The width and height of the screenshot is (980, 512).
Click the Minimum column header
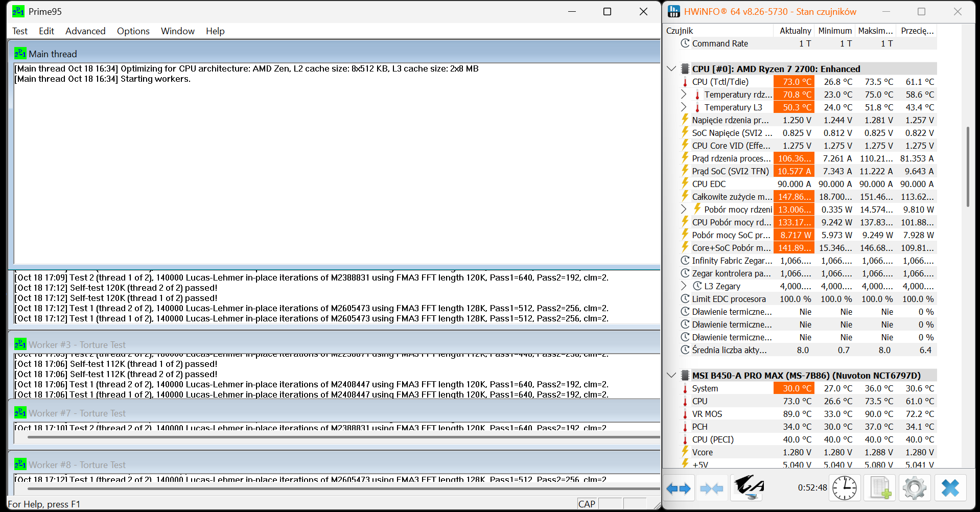pyautogui.click(x=834, y=31)
